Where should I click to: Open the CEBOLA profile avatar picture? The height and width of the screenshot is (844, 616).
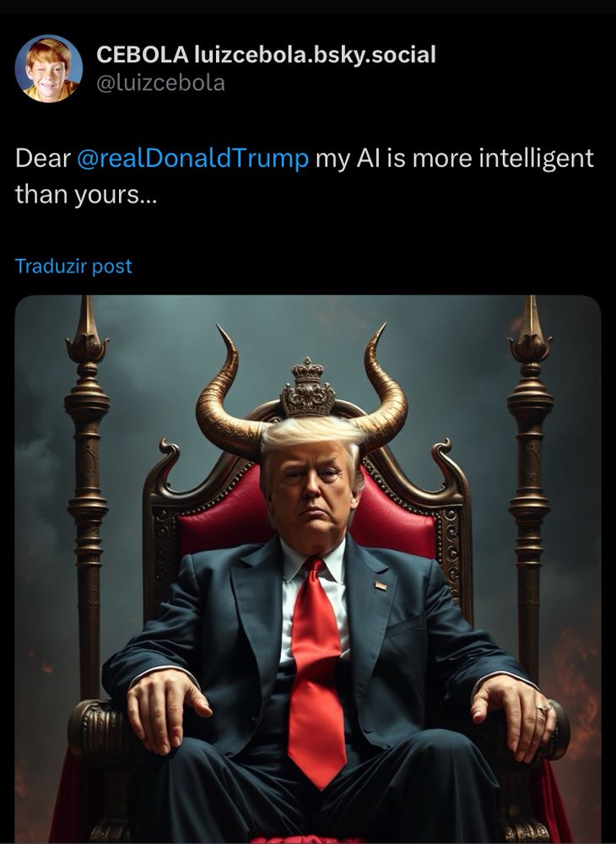(48, 68)
